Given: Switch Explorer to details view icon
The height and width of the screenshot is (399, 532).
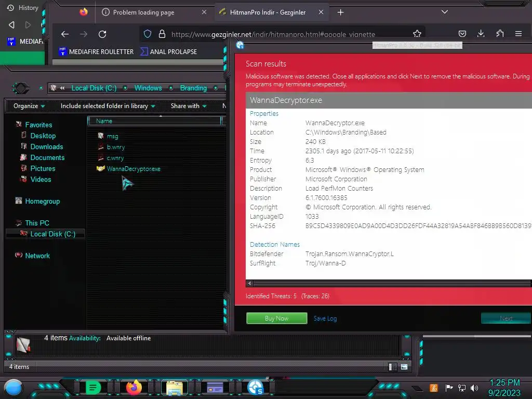Looking at the screenshot, I should pos(393,367).
